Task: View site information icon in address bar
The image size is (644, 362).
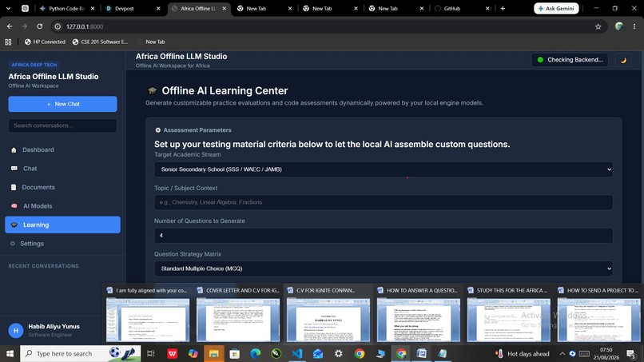Action: pos(58,26)
